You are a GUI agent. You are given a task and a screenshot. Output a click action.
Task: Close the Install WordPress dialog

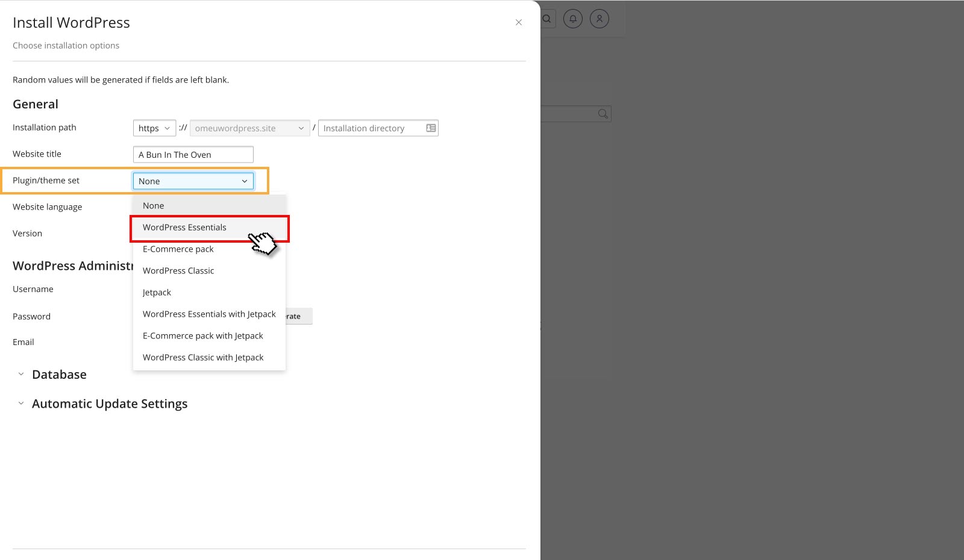(x=518, y=22)
